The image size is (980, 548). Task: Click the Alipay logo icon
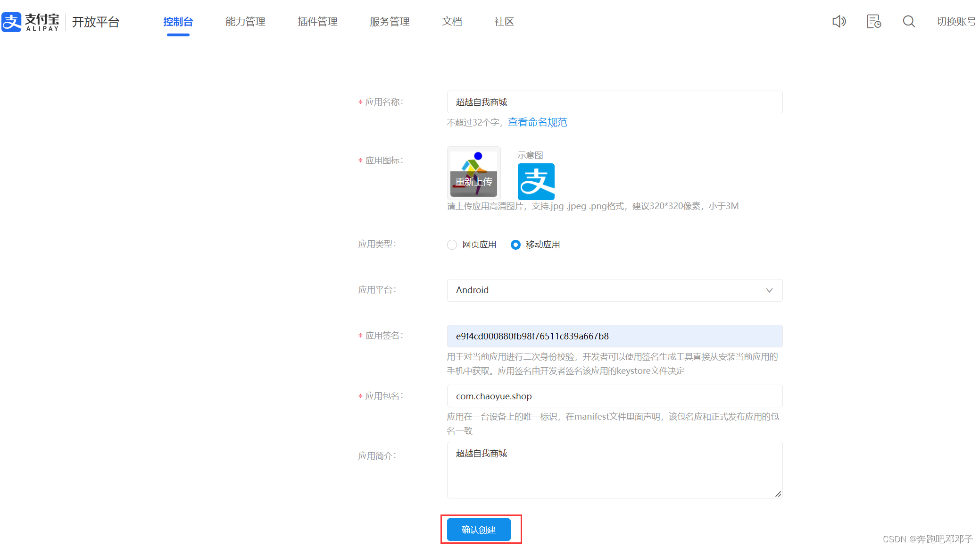12,22
